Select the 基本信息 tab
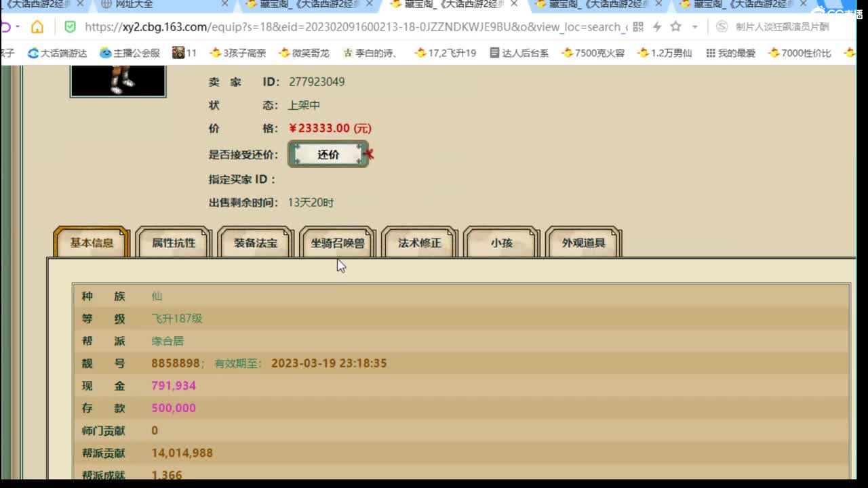Image resolution: width=868 pixels, height=488 pixels. [x=92, y=243]
